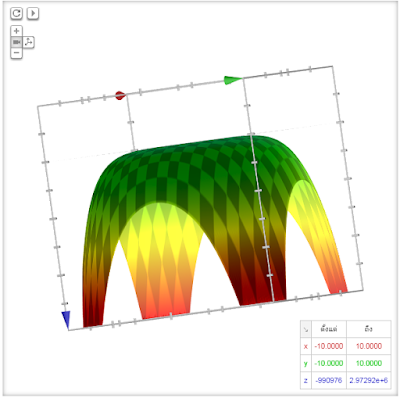Image resolution: width=400 pixels, height=398 pixels.
Task: Click the red x-axis arrow handle
Action: coord(120,95)
